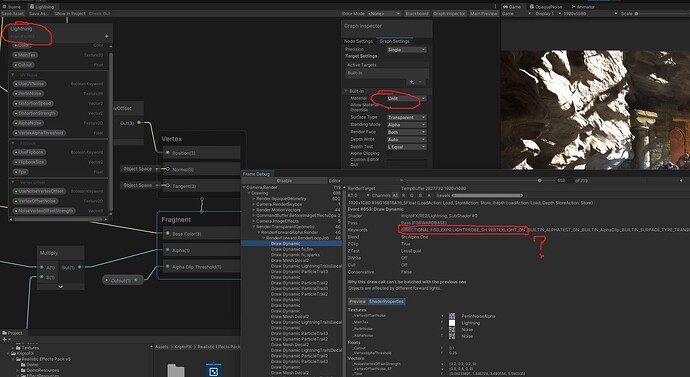
Task: Open the Blending Mode Alpha dropdown
Action: (x=407, y=125)
